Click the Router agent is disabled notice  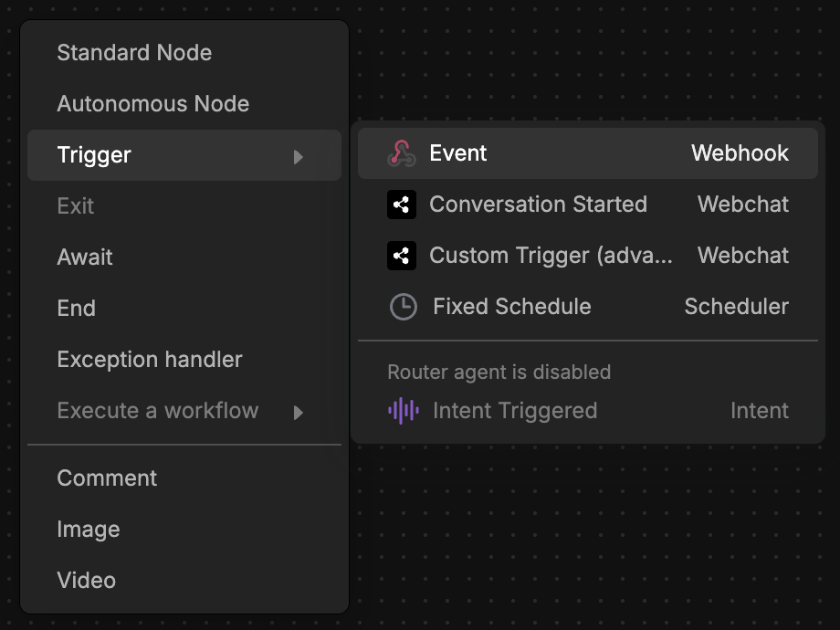[499, 372]
